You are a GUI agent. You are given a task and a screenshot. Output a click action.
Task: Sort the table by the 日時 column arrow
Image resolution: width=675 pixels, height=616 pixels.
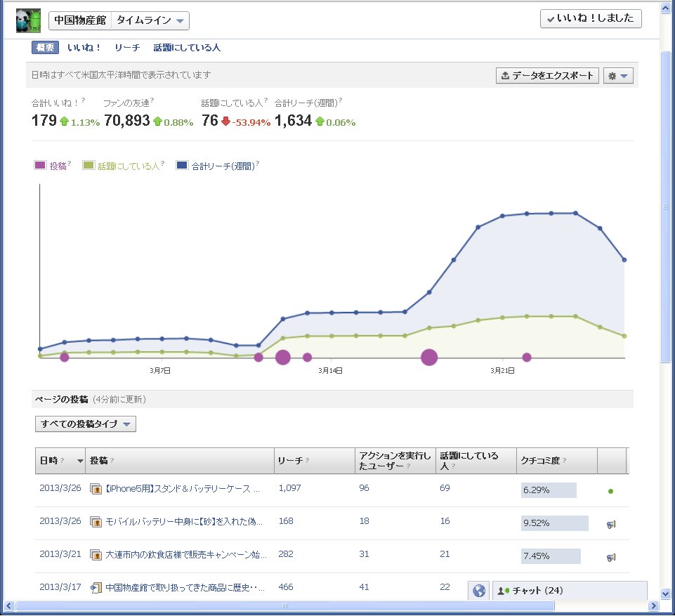pyautogui.click(x=79, y=461)
